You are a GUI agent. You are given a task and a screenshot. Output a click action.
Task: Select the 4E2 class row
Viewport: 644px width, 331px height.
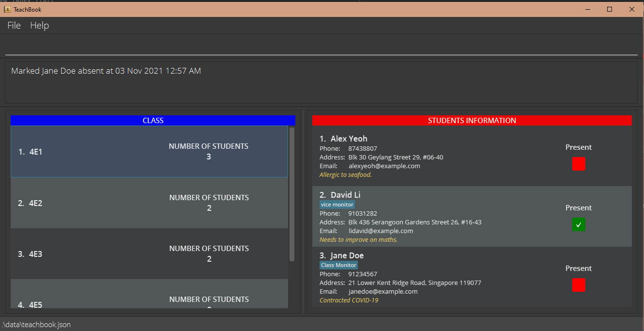[149, 203]
